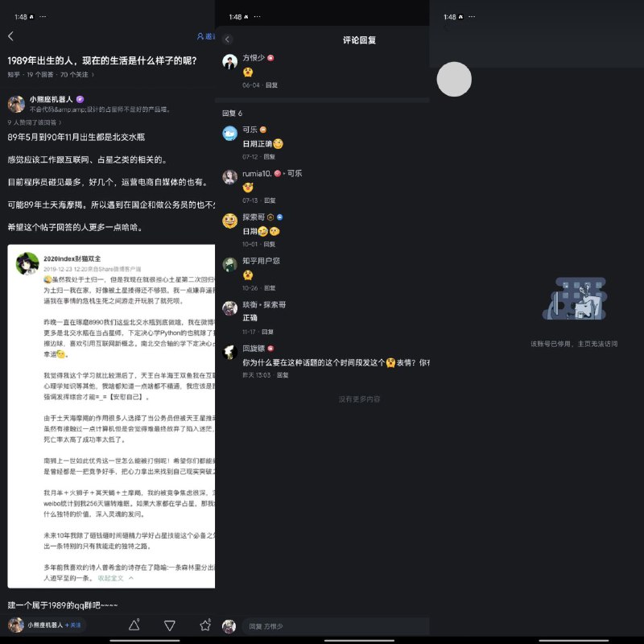The height and width of the screenshot is (644, 644).
Task: Collapse the answer using 收起全文
Action: pyautogui.click(x=109, y=579)
